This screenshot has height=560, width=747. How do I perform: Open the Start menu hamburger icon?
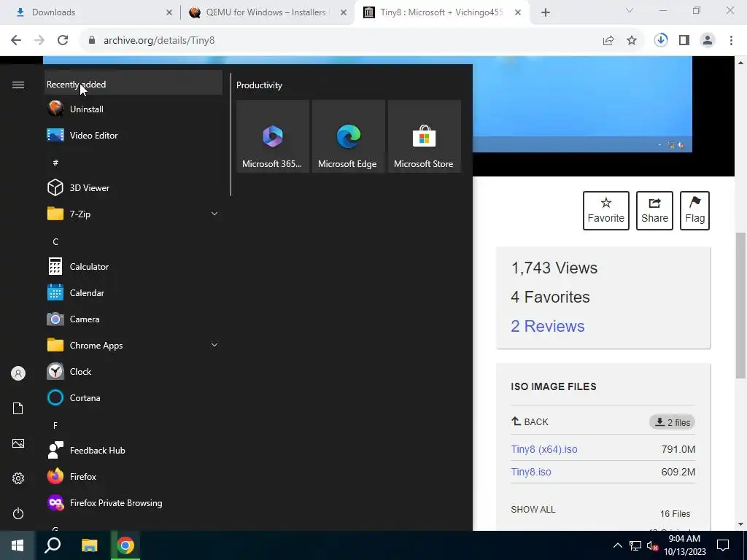(x=18, y=85)
